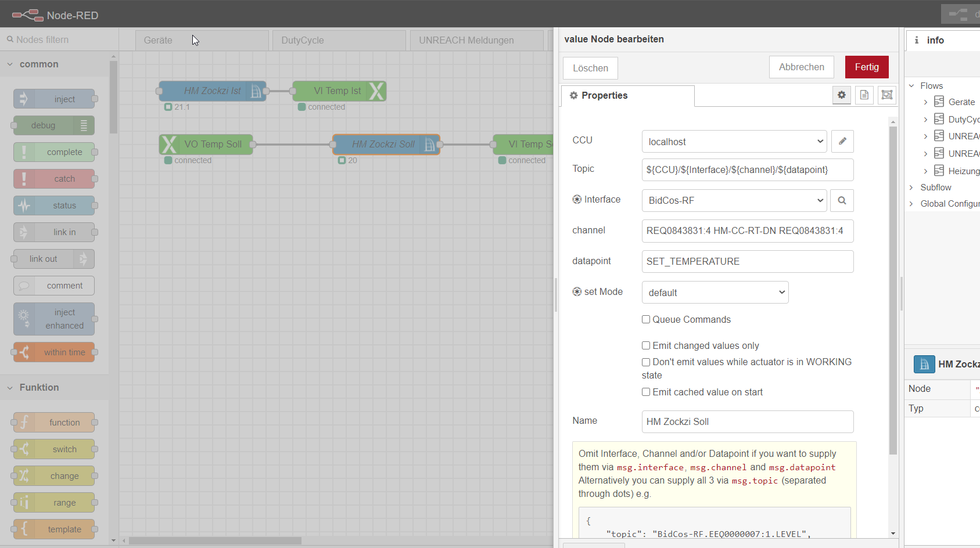Select the template node in the palette
Image resolution: width=980 pixels, height=548 pixels.
[54, 529]
